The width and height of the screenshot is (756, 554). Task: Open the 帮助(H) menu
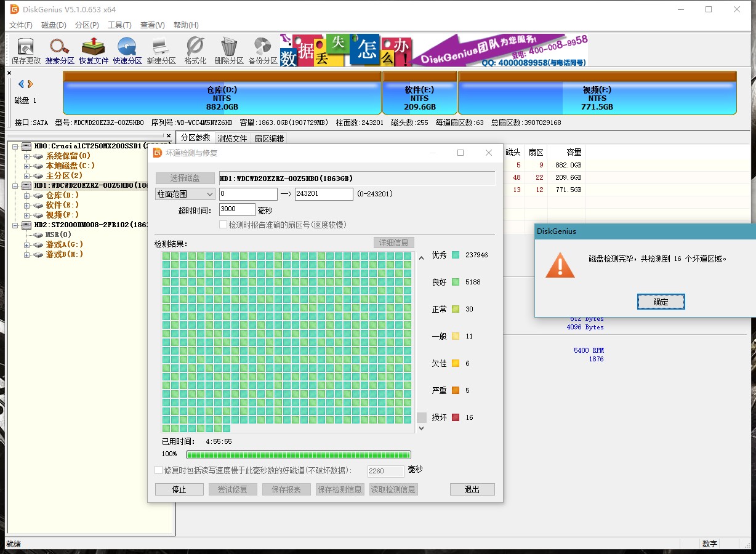(186, 25)
